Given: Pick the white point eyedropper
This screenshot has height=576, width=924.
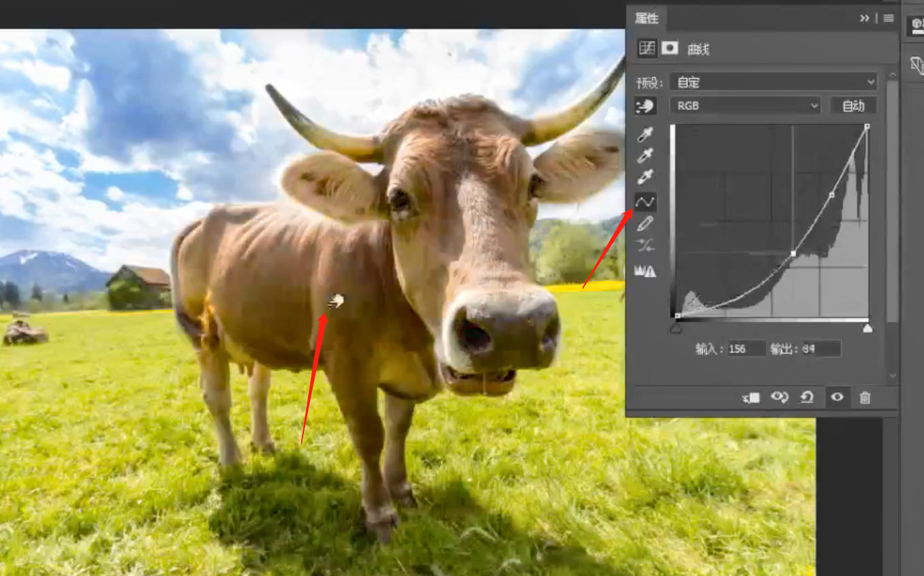Looking at the screenshot, I should click(x=645, y=178).
